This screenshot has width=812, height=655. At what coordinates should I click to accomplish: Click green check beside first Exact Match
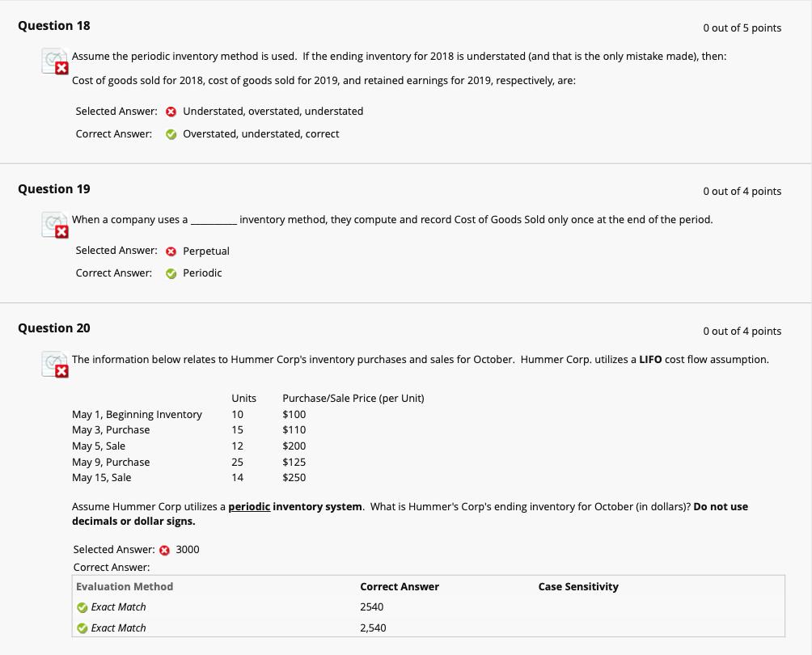tap(82, 607)
